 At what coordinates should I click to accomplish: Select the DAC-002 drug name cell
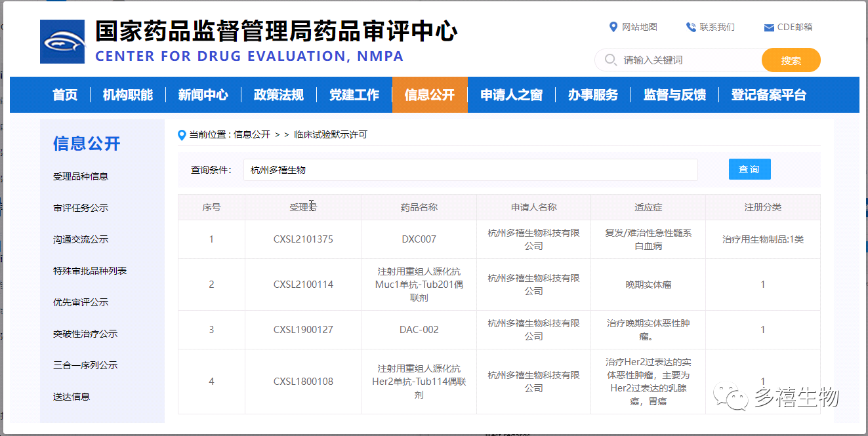[x=419, y=330]
